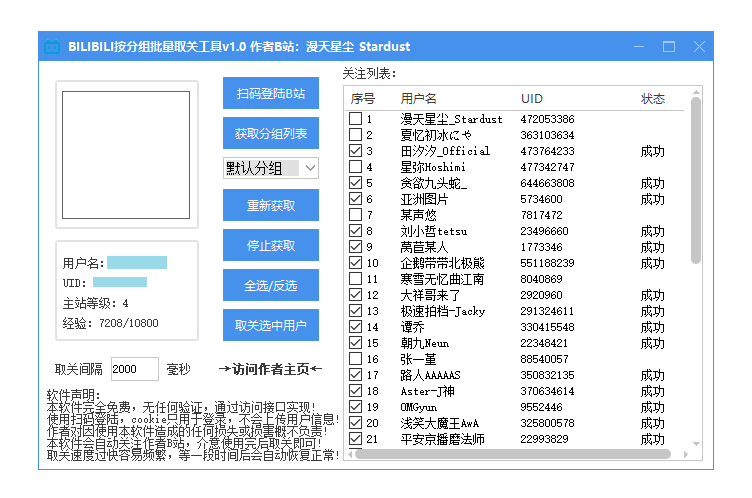Uncheck the box for row 5 贪欲九头蛇_
752x498 pixels.
(x=355, y=183)
